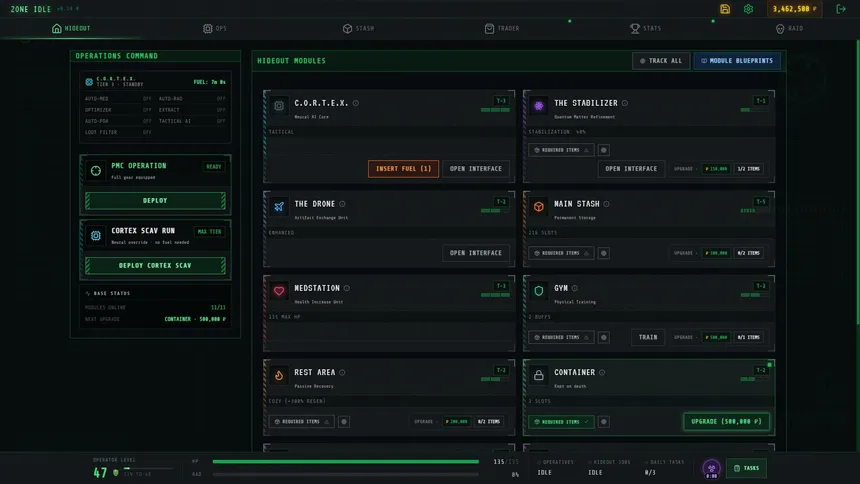The width and height of the screenshot is (860, 484).
Task: Click the purple timer orb near Tasks
Action: point(711,469)
